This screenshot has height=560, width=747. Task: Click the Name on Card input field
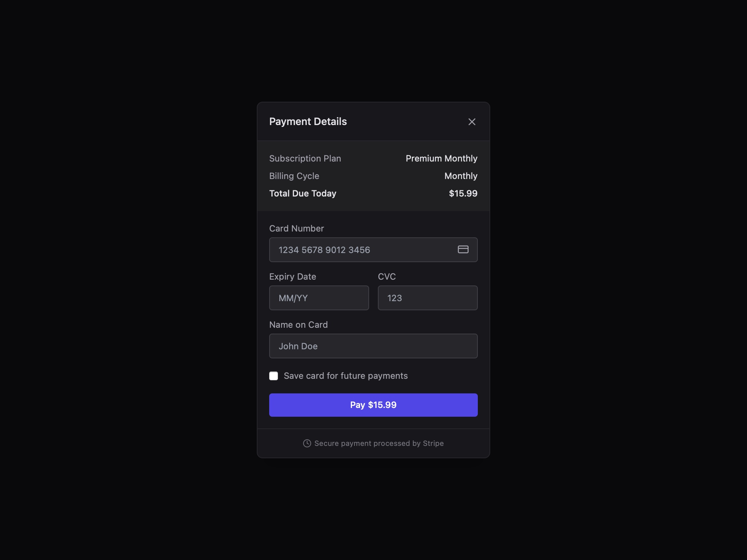point(373,346)
